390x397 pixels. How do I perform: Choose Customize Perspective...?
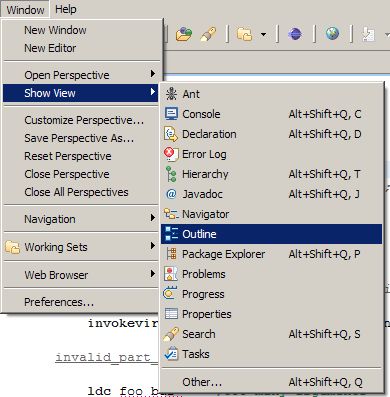coord(82,120)
